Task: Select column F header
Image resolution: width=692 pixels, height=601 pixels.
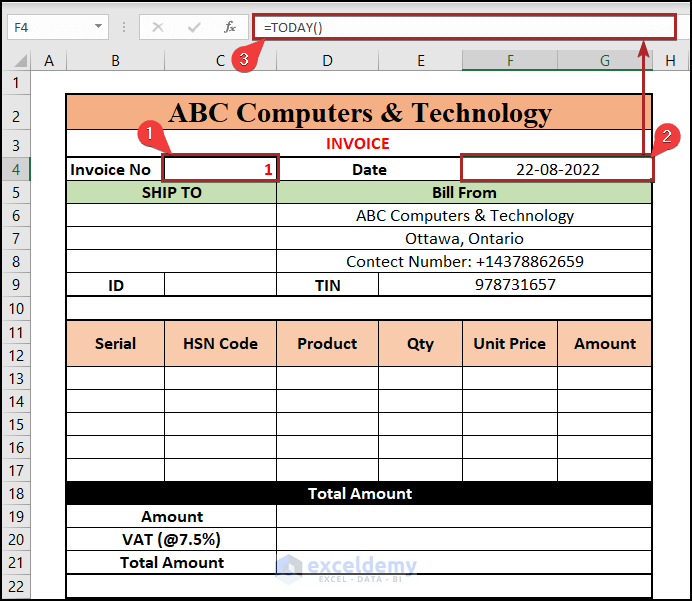Action: [x=510, y=60]
